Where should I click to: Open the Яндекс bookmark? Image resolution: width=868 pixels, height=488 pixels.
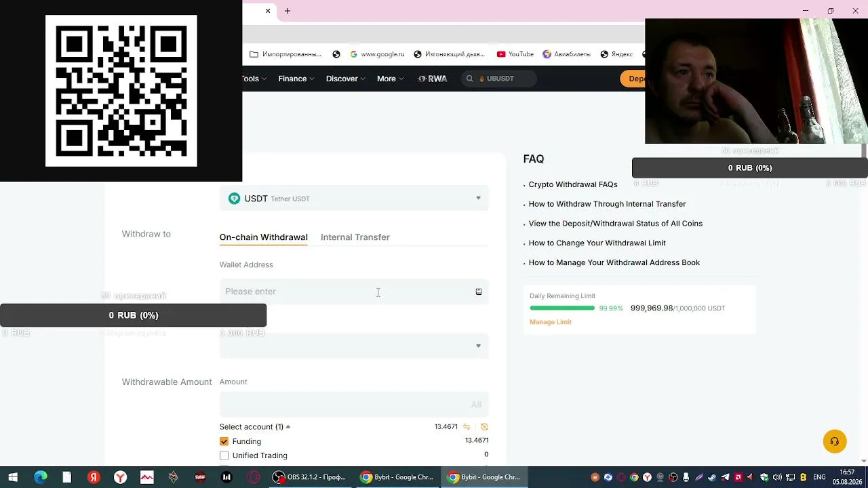[616, 54]
